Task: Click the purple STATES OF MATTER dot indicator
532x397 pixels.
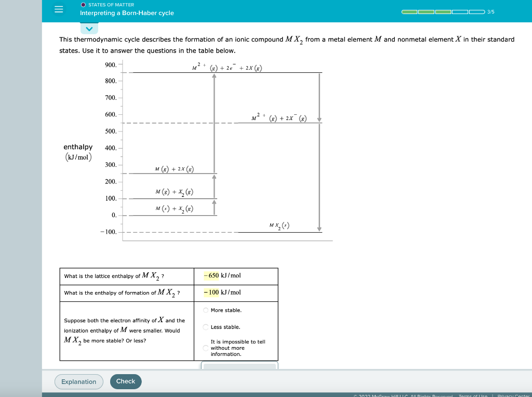Action: click(x=82, y=4)
